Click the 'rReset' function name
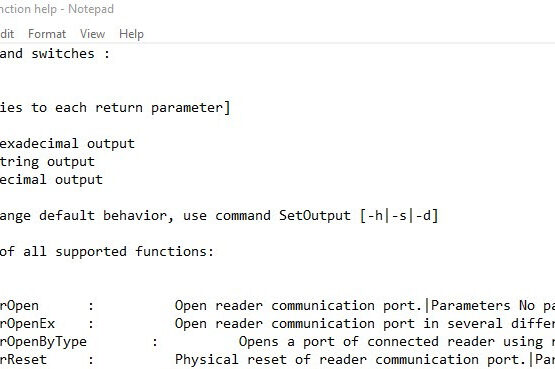Viewport: 555px width, 369px height. pyautogui.click(x=23, y=360)
